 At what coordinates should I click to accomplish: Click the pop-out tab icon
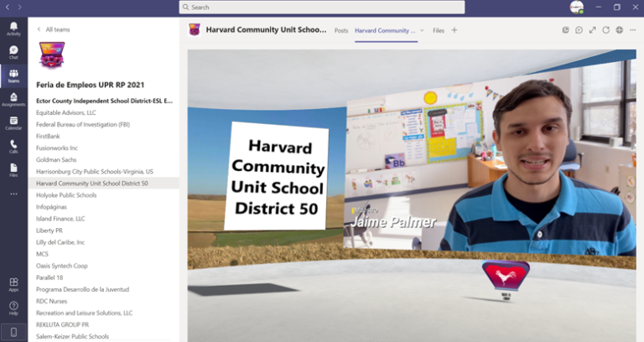point(565,30)
